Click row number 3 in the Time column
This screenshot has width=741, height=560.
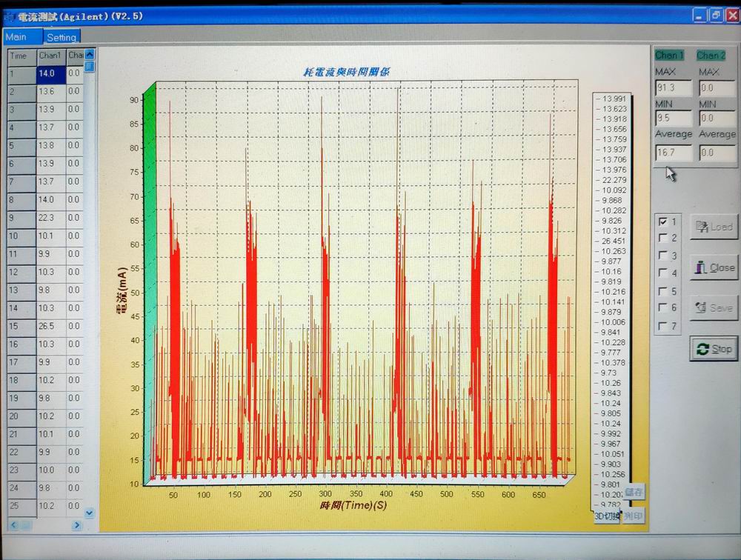click(x=21, y=110)
